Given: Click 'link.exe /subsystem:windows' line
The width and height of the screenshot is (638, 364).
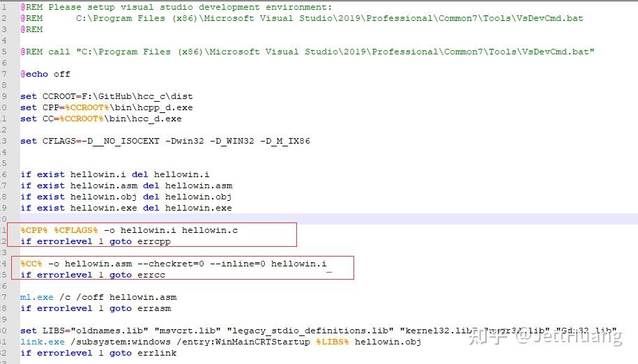Looking at the screenshot, I should point(220,342).
